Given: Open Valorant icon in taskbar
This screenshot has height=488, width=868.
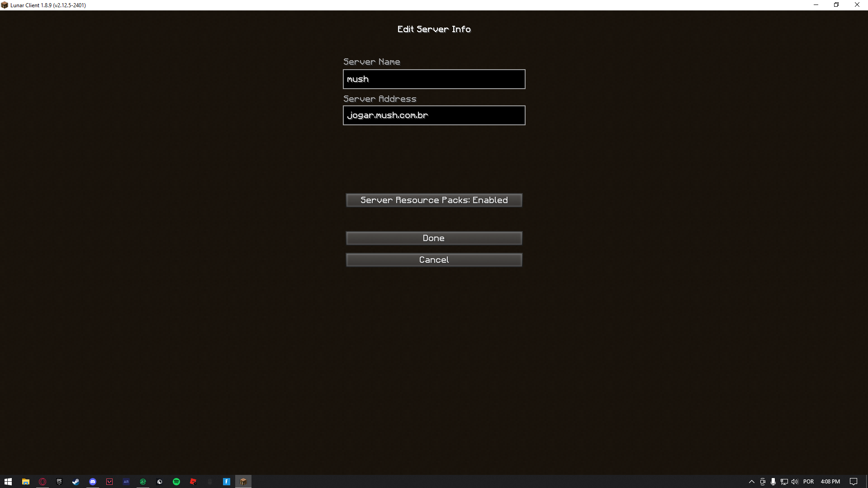Looking at the screenshot, I should 109,482.
